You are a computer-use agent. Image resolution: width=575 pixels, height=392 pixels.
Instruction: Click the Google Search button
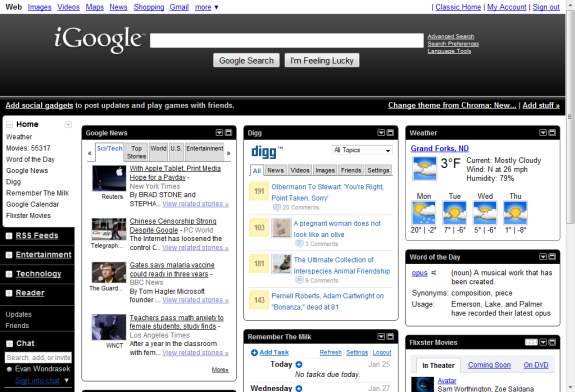pos(246,61)
